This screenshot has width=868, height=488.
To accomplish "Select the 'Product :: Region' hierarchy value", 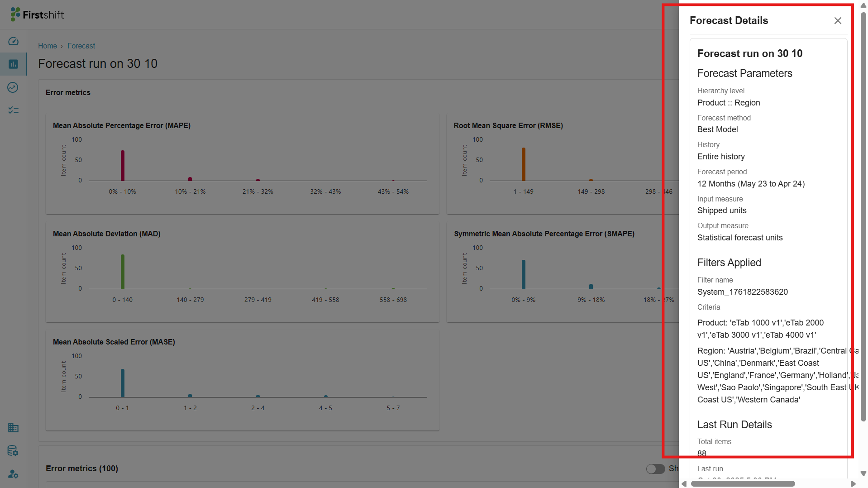I will point(729,103).
